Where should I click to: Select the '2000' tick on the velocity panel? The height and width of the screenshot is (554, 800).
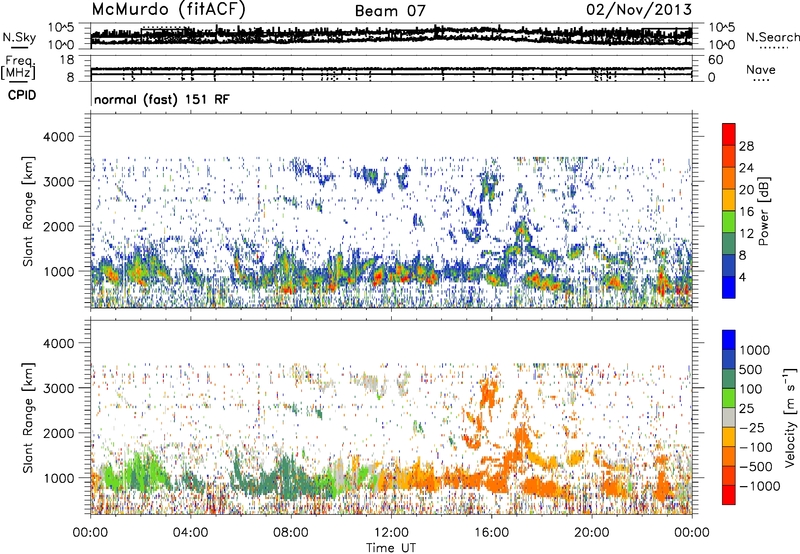point(58,433)
